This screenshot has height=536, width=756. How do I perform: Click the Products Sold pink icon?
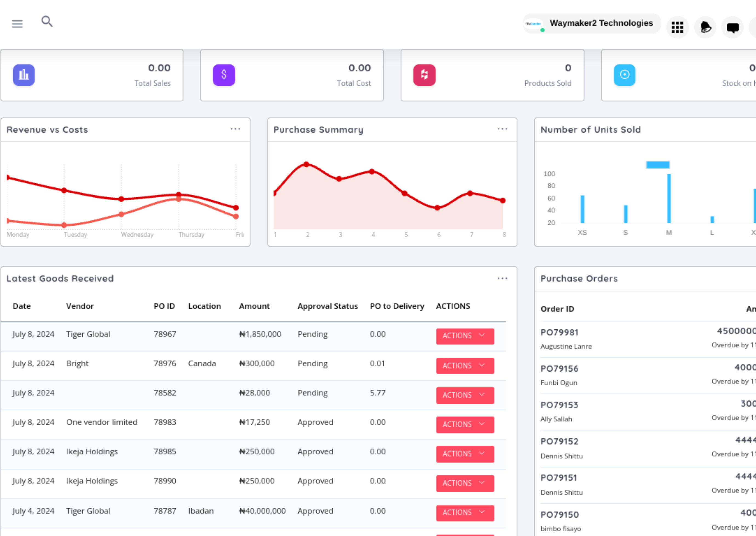click(x=424, y=75)
